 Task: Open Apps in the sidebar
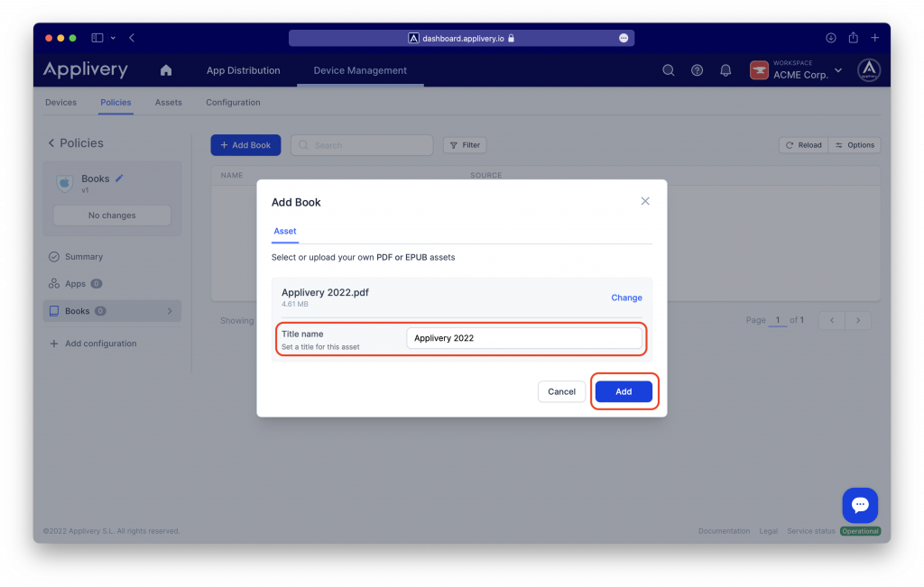(x=76, y=284)
